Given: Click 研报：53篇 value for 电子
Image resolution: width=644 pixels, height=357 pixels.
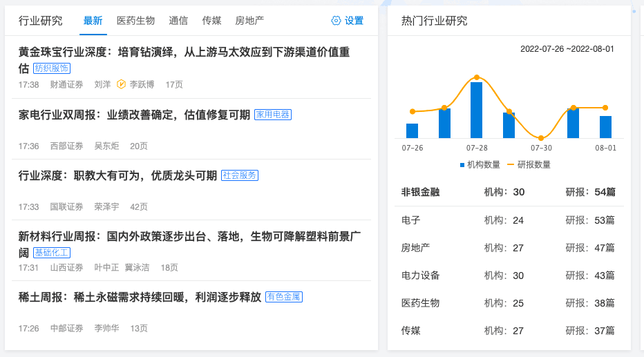Looking at the screenshot, I should click(590, 220).
